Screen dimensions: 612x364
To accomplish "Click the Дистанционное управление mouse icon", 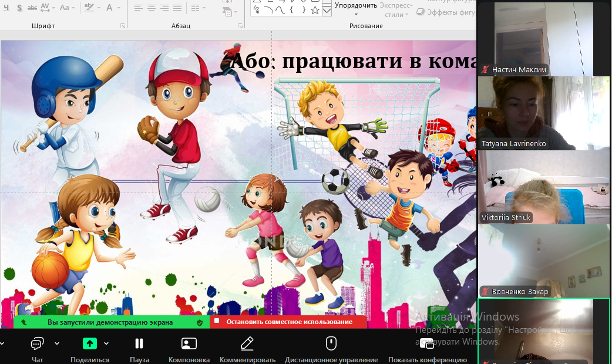I will (331, 343).
